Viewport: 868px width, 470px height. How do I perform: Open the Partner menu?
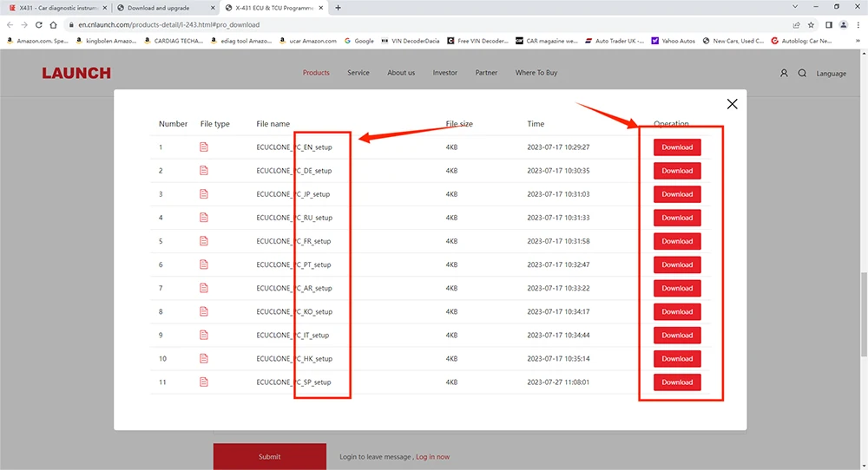coord(486,73)
